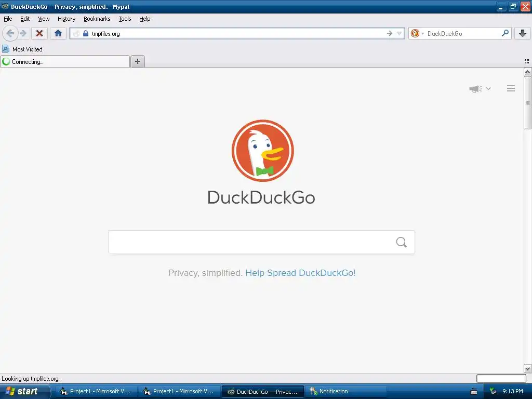
Task: Click the Go arrow in address bar
Action: (390, 33)
